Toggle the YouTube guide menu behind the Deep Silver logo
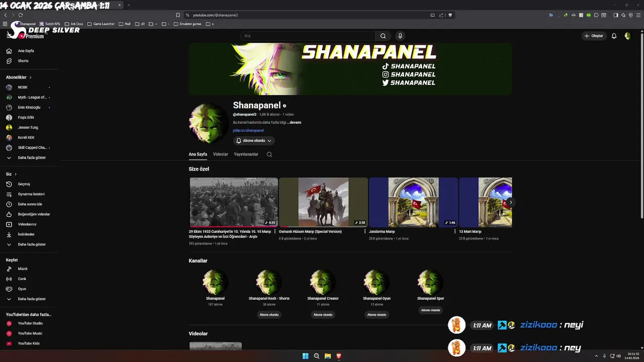Screen dimensions: 644x362 click(9, 35)
